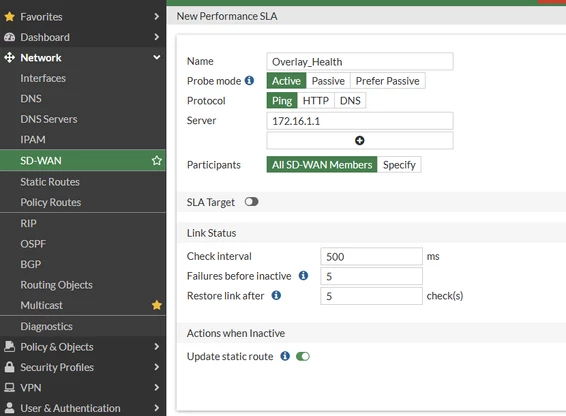Click the Restore link after info icon
This screenshot has height=416, width=566.
click(x=276, y=295)
